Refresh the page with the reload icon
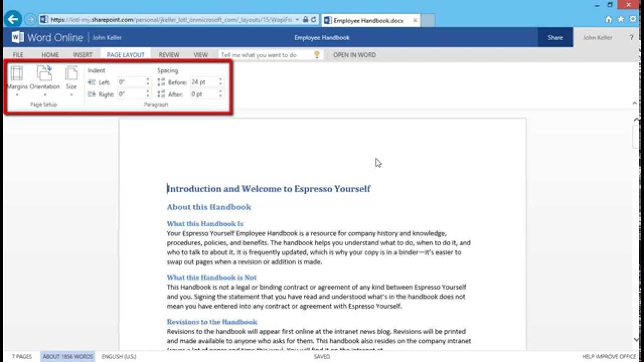 [313, 20]
